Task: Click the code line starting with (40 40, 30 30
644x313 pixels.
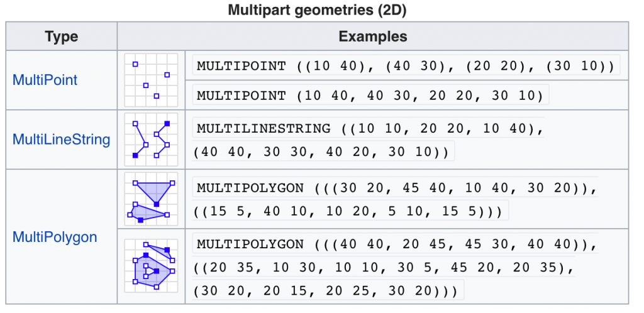Action: [323, 151]
